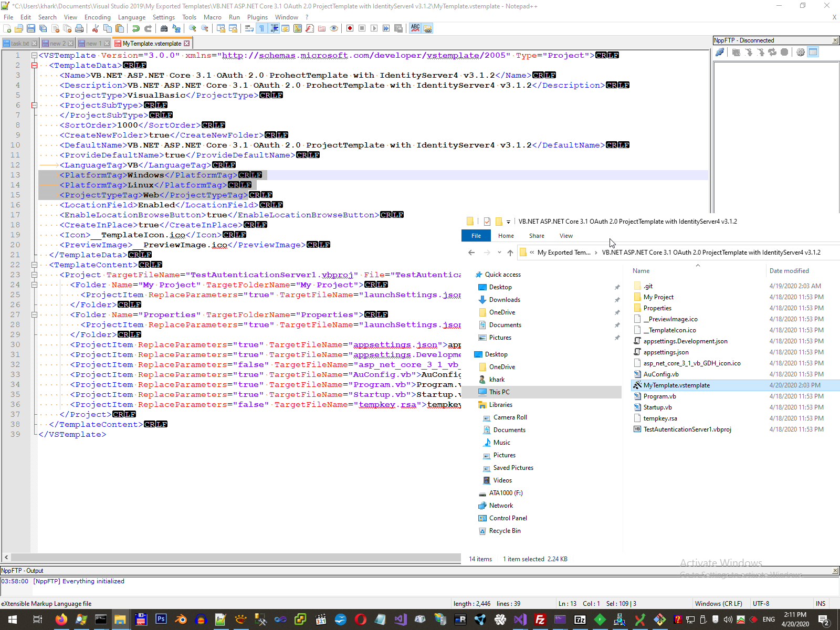Click the File button in Explorer ribbon
The height and width of the screenshot is (630, 840).
[476, 236]
